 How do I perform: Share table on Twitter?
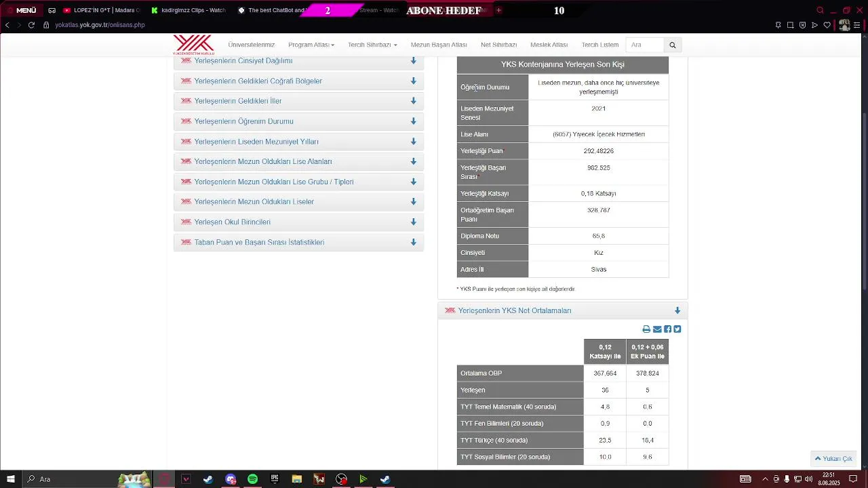click(677, 329)
